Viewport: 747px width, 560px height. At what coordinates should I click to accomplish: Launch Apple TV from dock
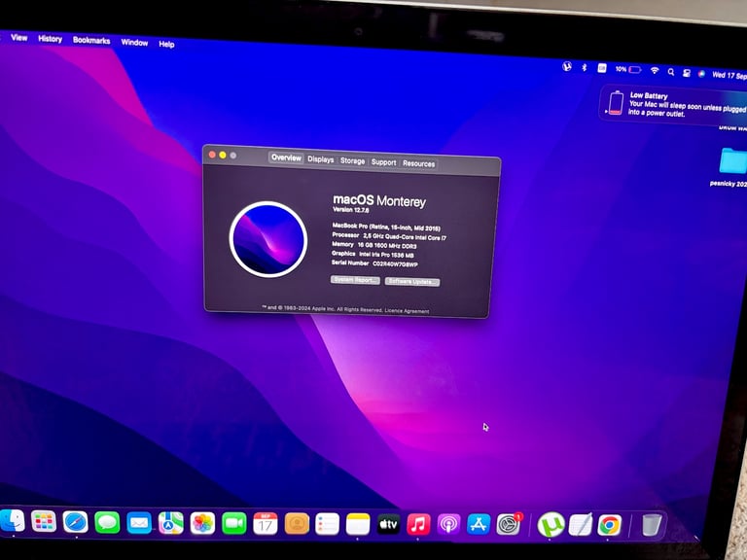pyautogui.click(x=389, y=524)
